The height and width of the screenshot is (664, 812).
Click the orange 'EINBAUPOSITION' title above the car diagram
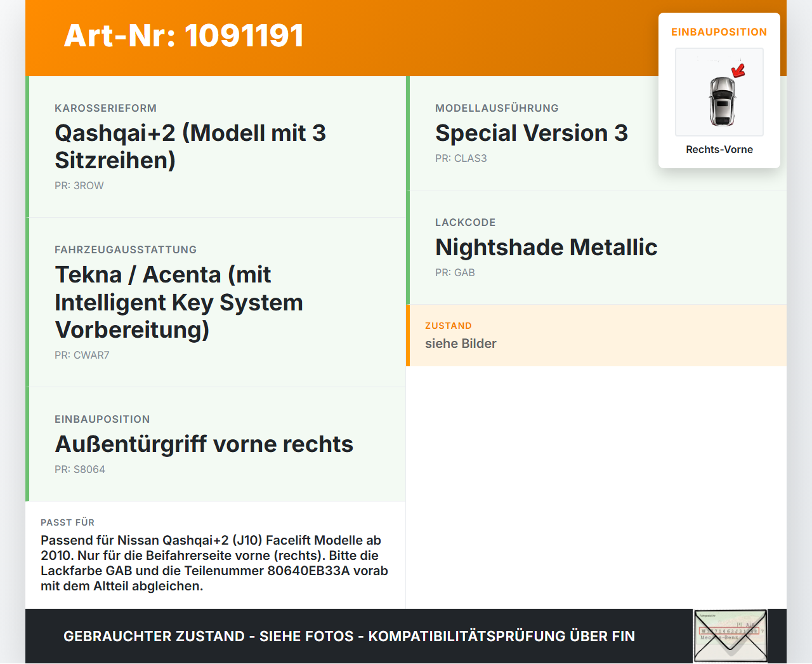pyautogui.click(x=719, y=32)
